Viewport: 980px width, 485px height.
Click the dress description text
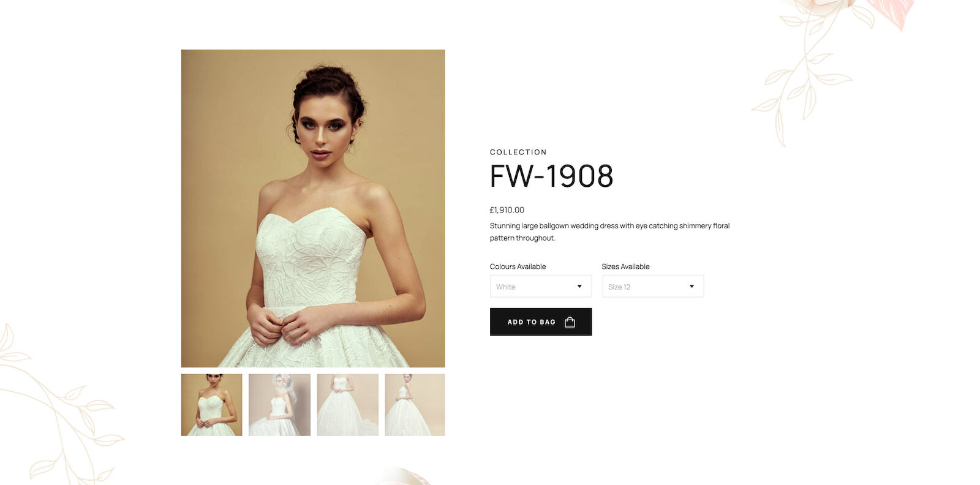coord(609,232)
